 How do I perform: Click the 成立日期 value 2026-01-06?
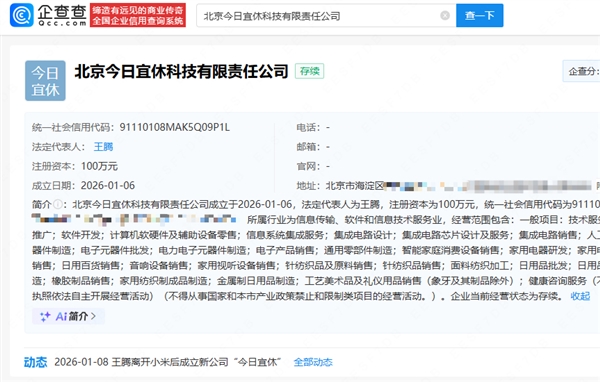point(108,186)
